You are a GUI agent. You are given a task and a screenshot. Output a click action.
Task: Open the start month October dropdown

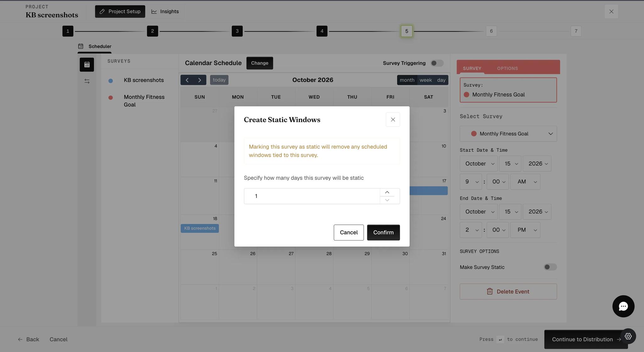point(479,164)
